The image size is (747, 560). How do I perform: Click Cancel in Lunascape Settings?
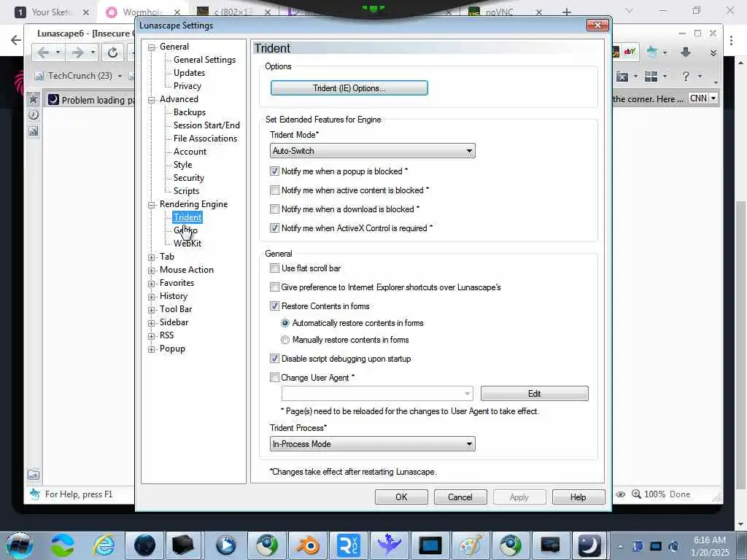coord(460,497)
